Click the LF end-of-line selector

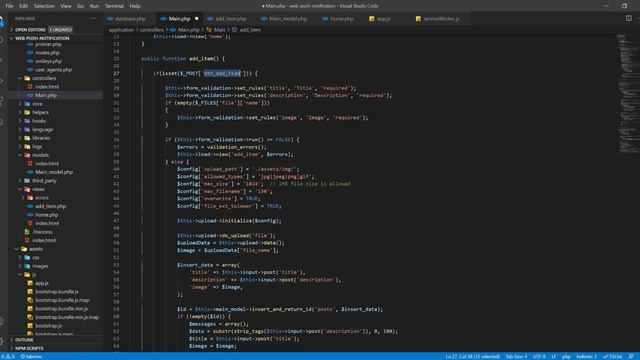[x=553, y=357]
